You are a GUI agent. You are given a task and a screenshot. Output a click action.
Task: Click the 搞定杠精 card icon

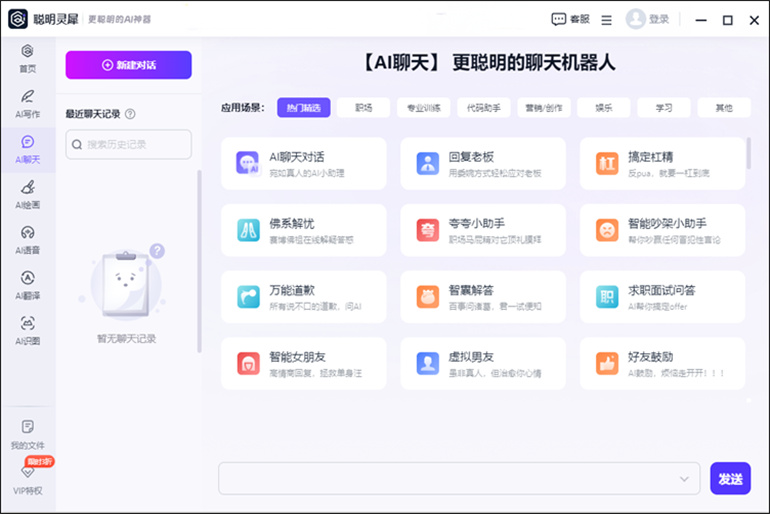pos(607,163)
